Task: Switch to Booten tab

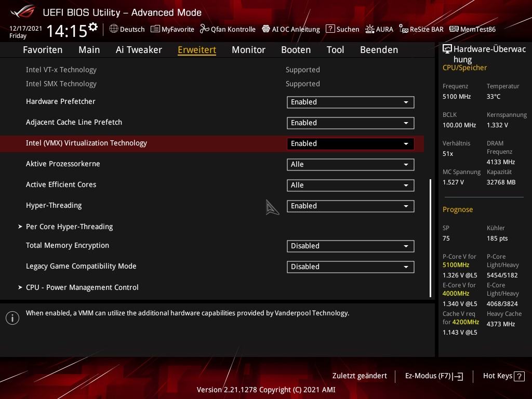Action: click(296, 50)
